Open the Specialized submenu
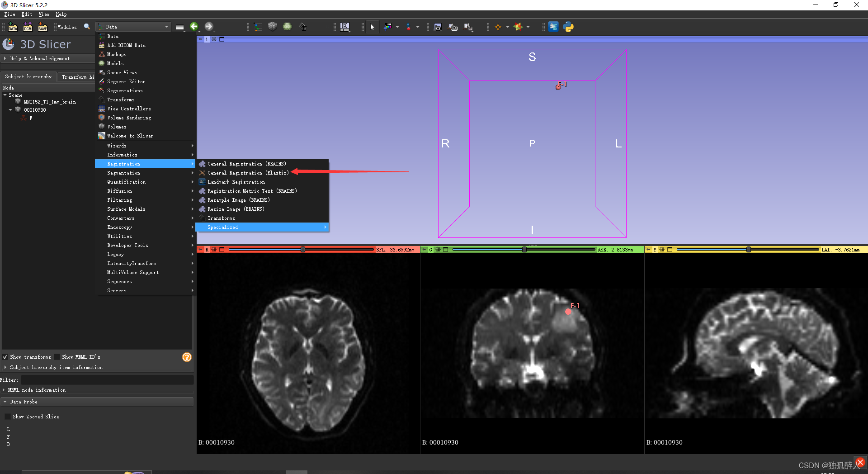This screenshot has height=474, width=868. [263, 227]
